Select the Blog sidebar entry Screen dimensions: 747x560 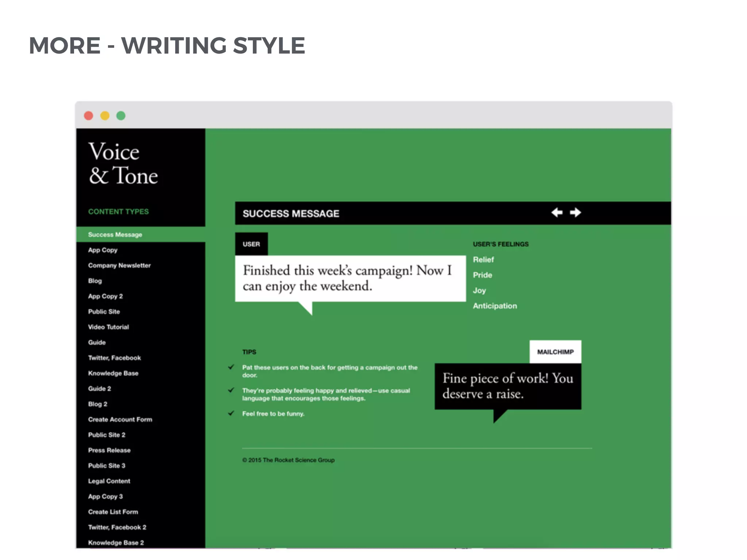click(x=95, y=281)
